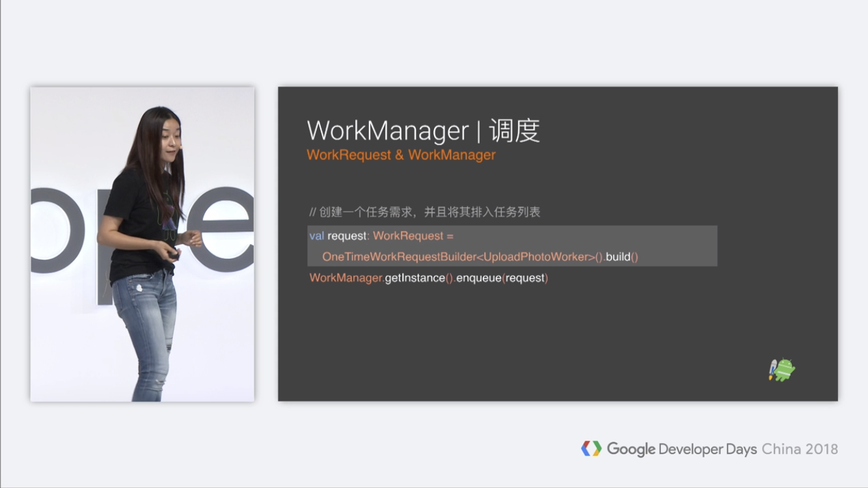Click the speaker video thumbnail
The image size is (868, 488).
coord(142,244)
